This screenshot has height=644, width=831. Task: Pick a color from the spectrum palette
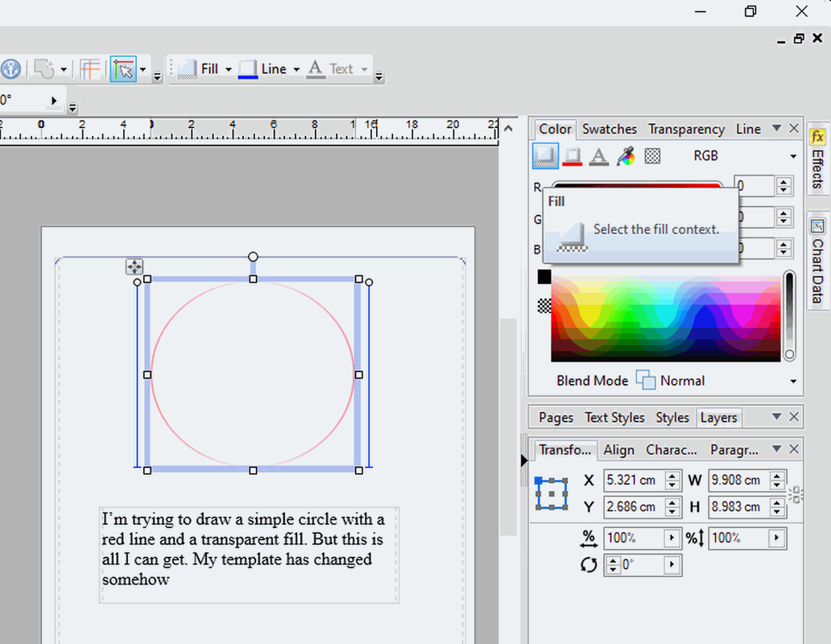[666, 320]
